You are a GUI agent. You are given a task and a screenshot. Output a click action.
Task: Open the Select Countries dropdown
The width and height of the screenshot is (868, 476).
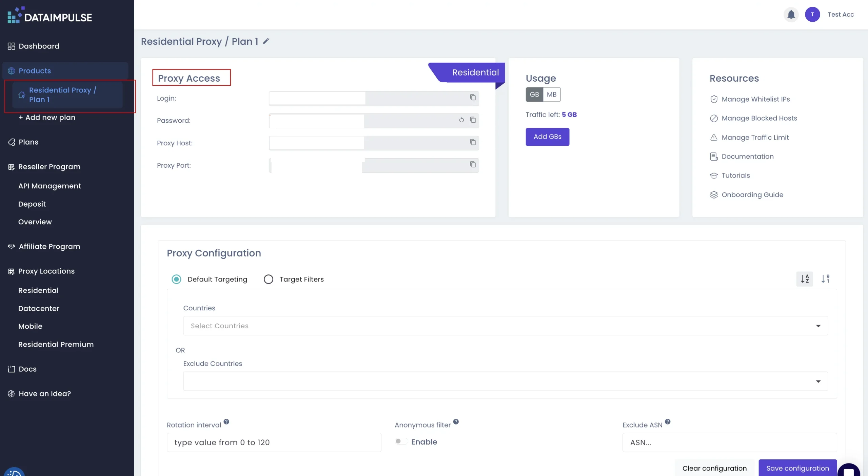506,326
